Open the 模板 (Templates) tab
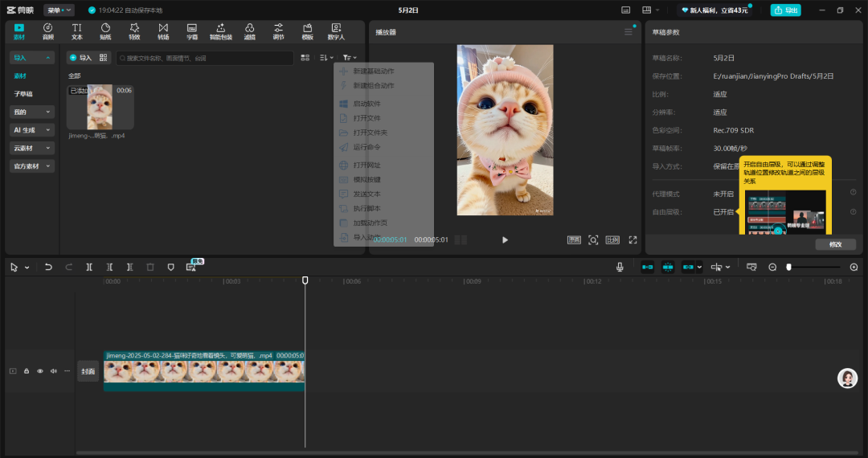 [x=307, y=31]
